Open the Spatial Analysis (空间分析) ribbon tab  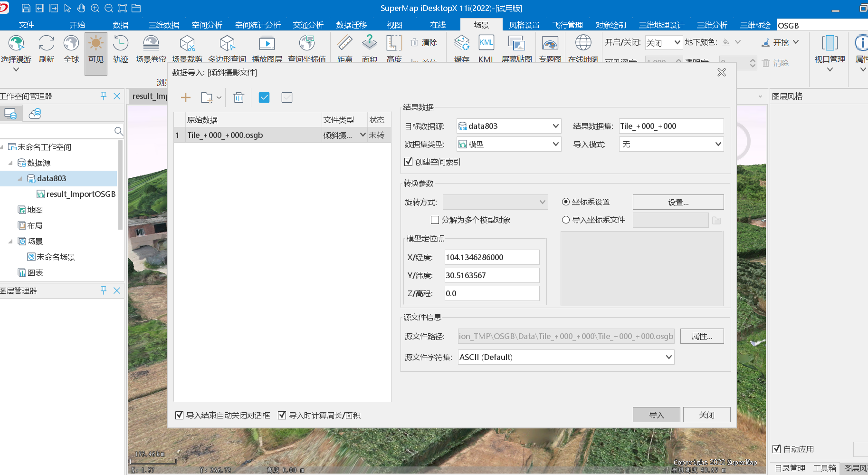207,25
